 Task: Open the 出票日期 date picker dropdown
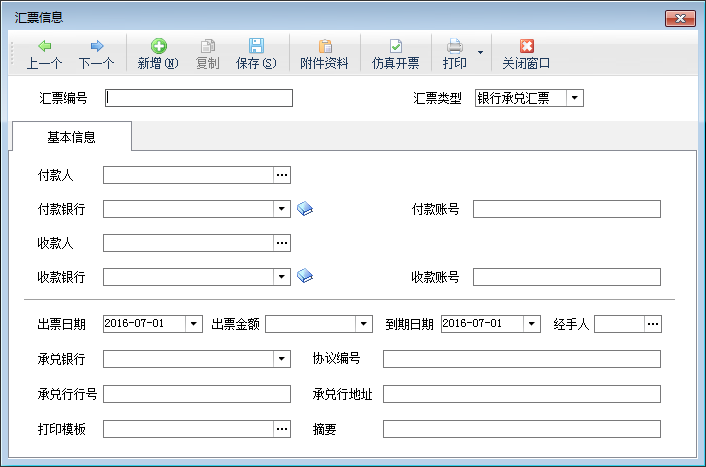[x=194, y=324]
